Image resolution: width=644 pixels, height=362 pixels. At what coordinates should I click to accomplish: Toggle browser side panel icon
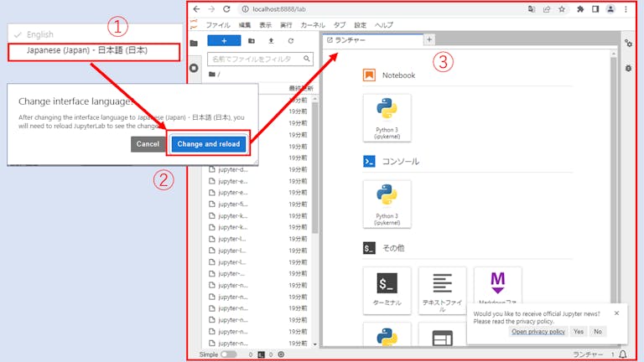pyautogui.click(x=595, y=9)
